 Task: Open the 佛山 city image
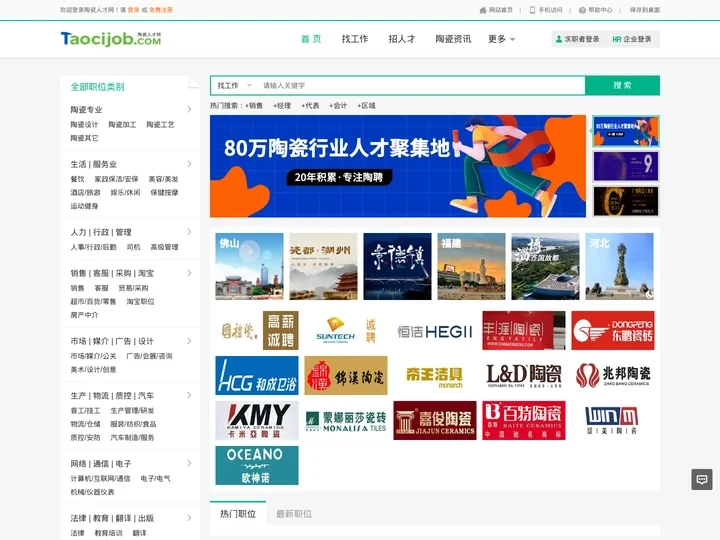(249, 266)
